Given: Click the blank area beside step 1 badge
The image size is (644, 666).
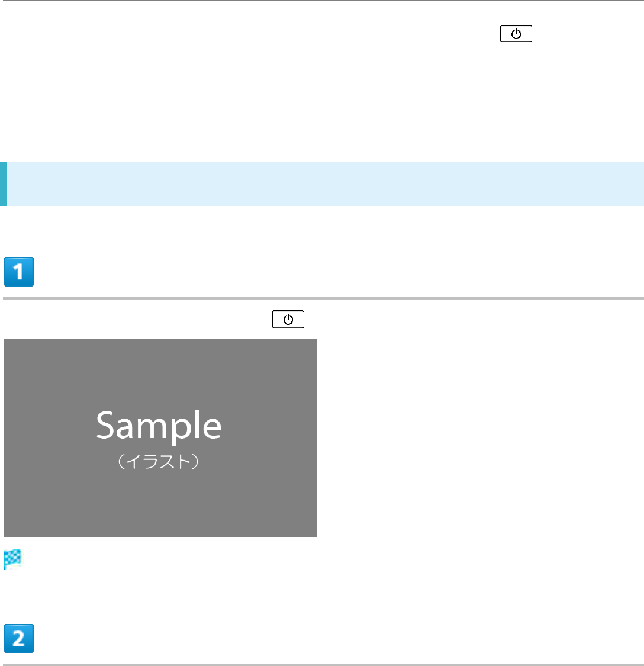Looking at the screenshot, I should tap(339, 272).
